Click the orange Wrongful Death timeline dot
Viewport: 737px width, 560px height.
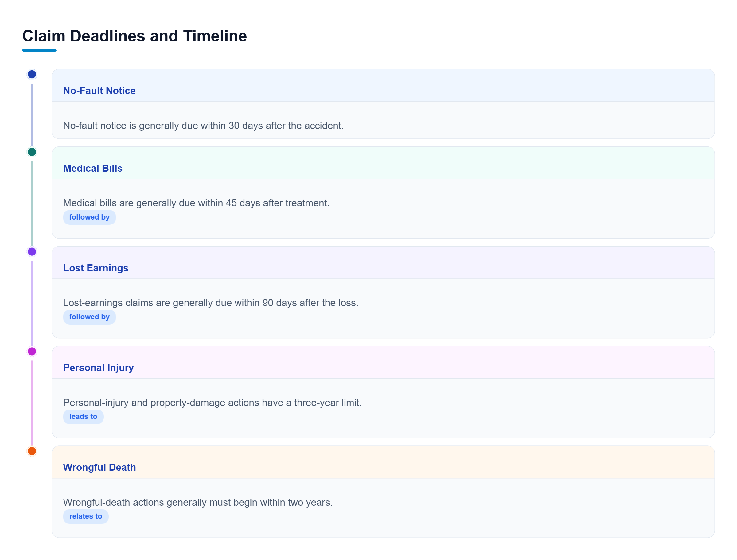pyautogui.click(x=32, y=451)
